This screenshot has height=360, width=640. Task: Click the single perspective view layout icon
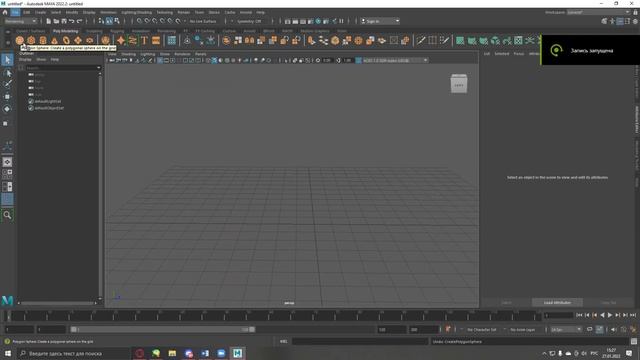[x=7, y=162]
